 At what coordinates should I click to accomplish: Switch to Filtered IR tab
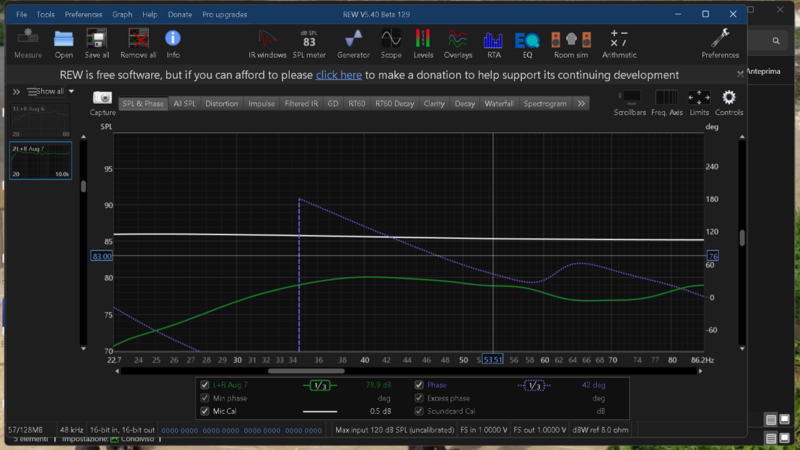[x=301, y=104]
